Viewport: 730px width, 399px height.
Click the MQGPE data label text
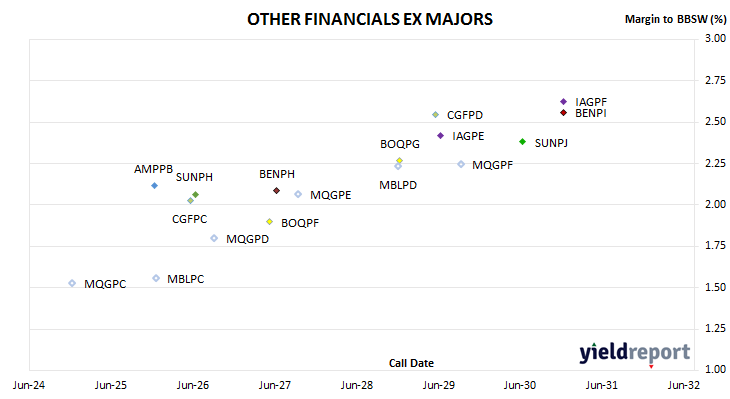click(331, 195)
